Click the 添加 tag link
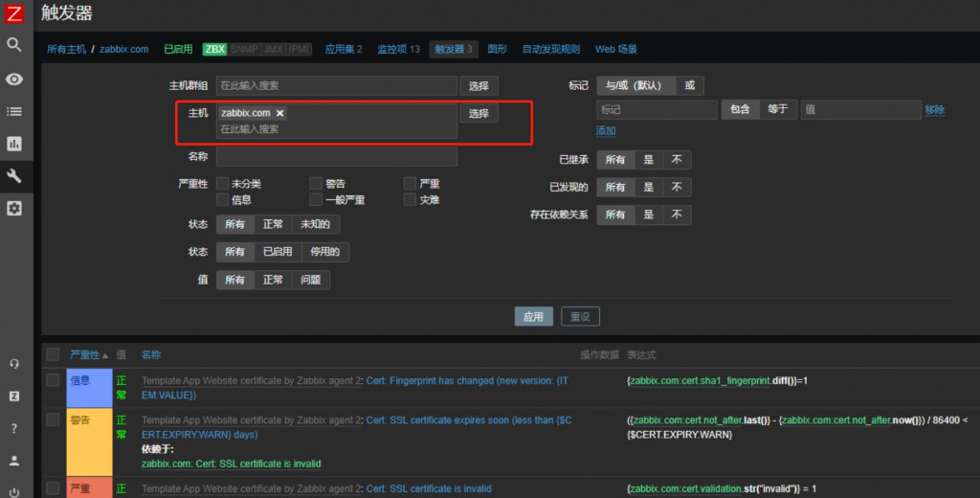This screenshot has width=980, height=498. point(606,131)
